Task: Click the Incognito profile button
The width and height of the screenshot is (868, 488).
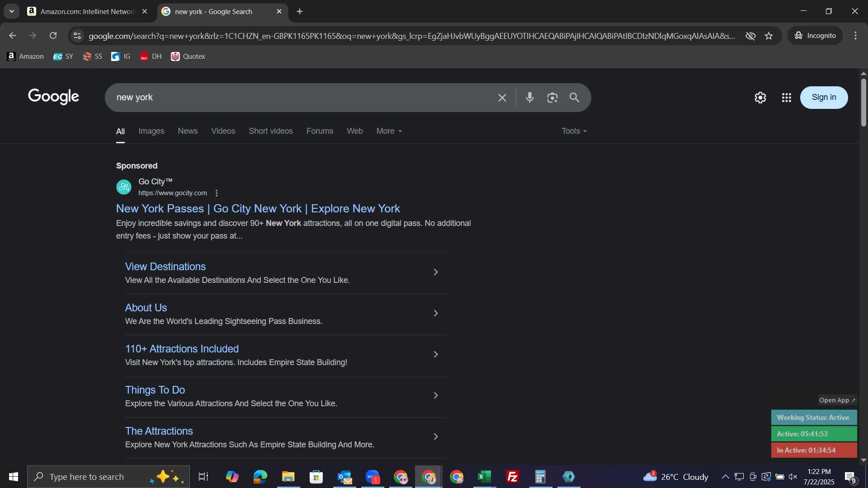Action: tap(815, 36)
